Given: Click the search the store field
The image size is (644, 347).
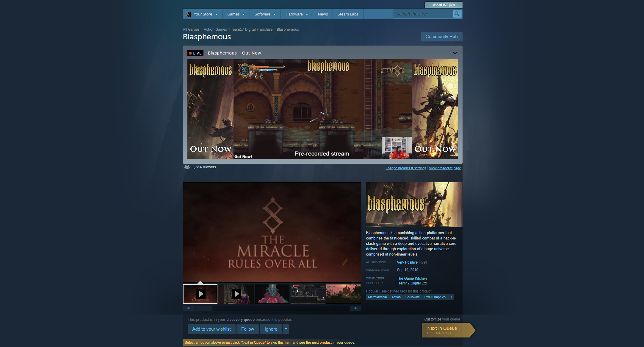Looking at the screenshot, I should [423, 14].
